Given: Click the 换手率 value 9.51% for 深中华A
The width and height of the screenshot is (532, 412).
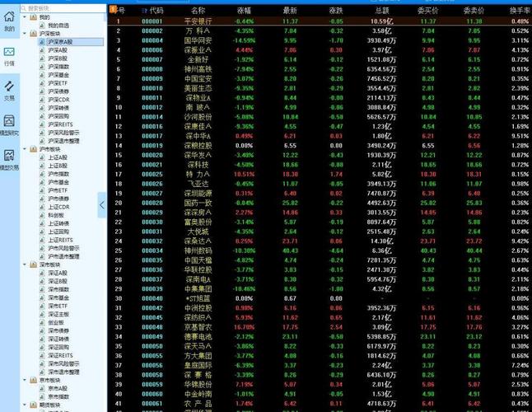Looking at the screenshot, I should point(520,136).
